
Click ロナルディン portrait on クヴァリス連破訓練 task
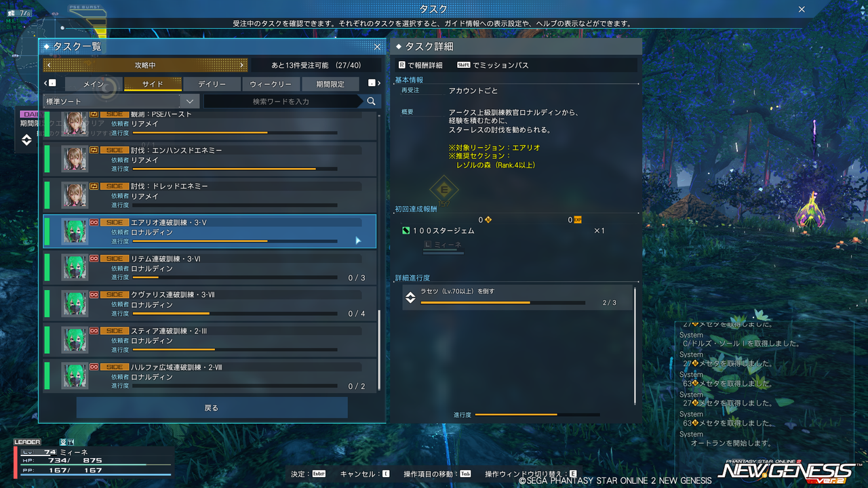(x=75, y=304)
